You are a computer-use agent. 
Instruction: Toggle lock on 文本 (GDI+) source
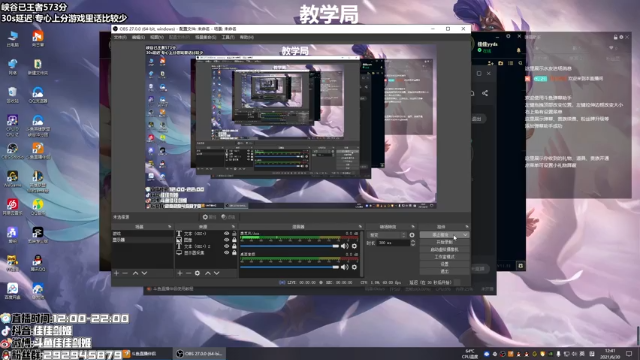click(x=234, y=233)
